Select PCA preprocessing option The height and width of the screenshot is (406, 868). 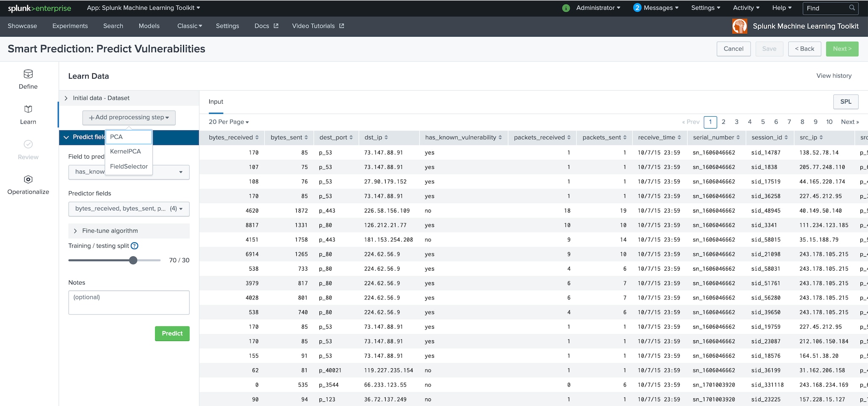point(129,137)
